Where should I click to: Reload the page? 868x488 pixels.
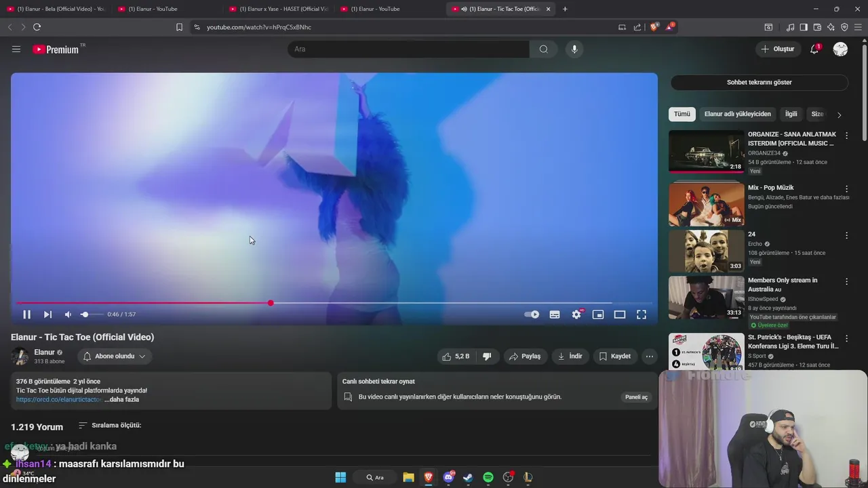tap(37, 27)
